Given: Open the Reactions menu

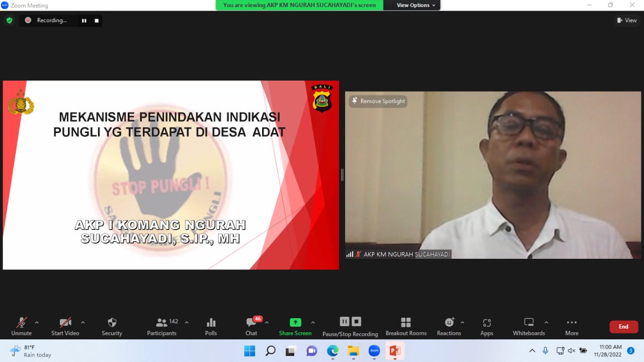Looking at the screenshot, I should [x=449, y=327].
